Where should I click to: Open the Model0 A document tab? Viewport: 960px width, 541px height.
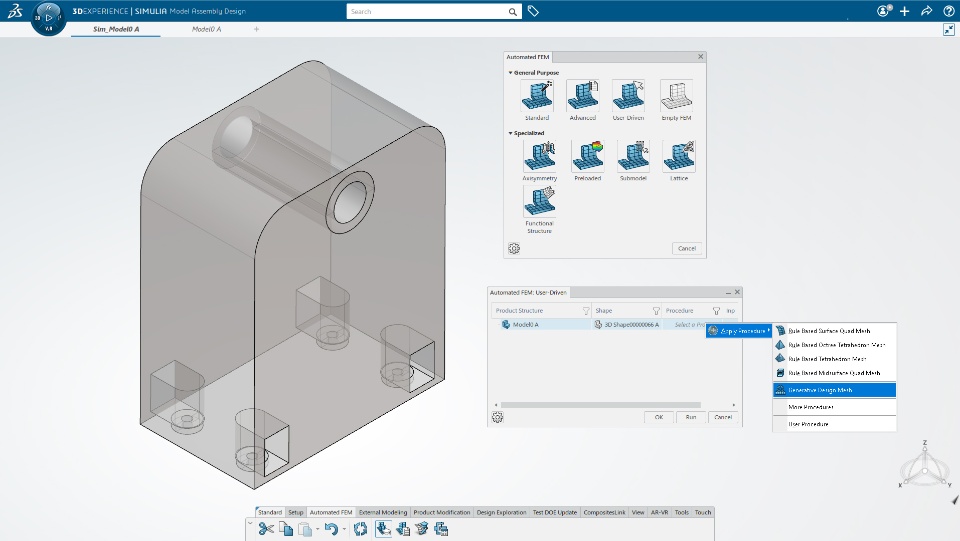[x=206, y=29]
